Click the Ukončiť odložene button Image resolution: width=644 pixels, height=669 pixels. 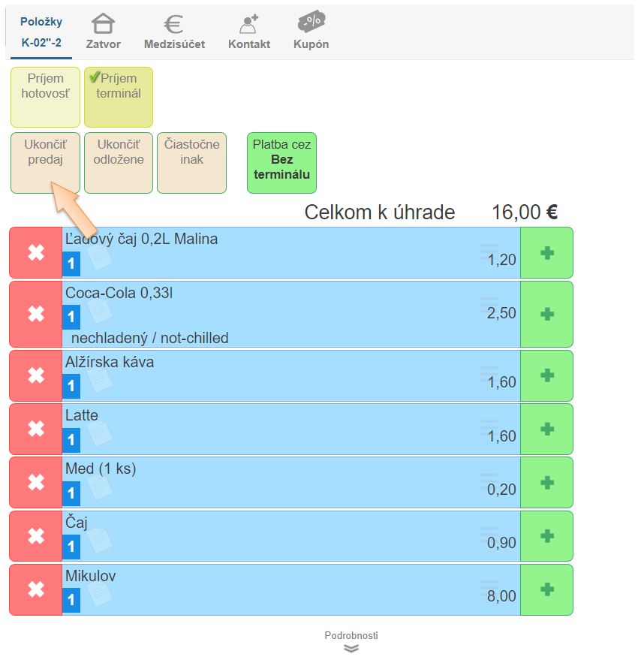click(x=118, y=163)
